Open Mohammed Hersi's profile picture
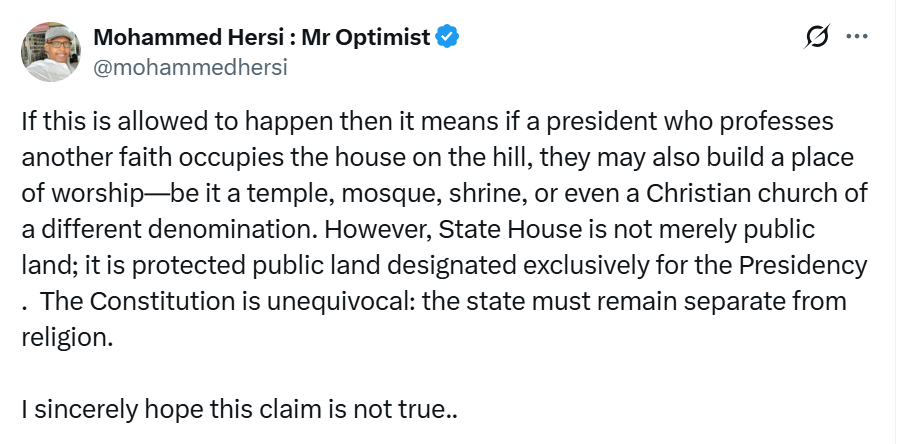Image resolution: width=901 pixels, height=444 pixels. tap(51, 52)
